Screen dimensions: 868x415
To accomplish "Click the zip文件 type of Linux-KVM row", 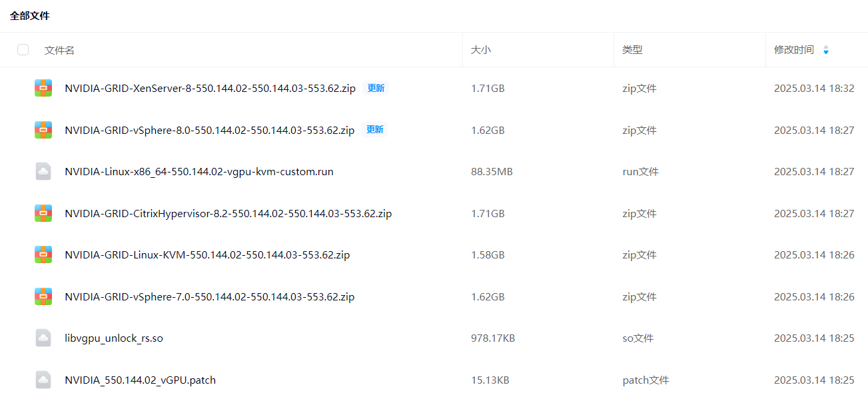I will click(640, 255).
